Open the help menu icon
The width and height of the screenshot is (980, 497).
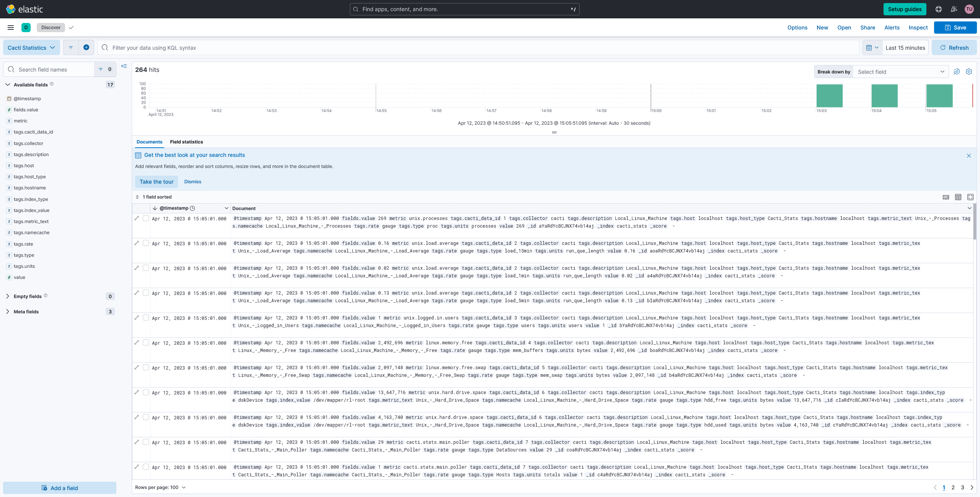point(938,9)
